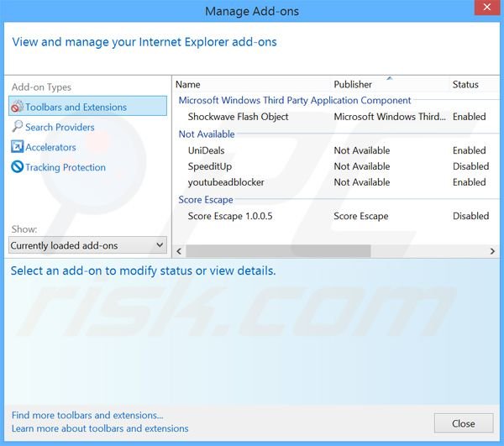Viewport: 504px width, 446px height.
Task: Click the horizontal scrollbar right arrow
Action: point(492,251)
